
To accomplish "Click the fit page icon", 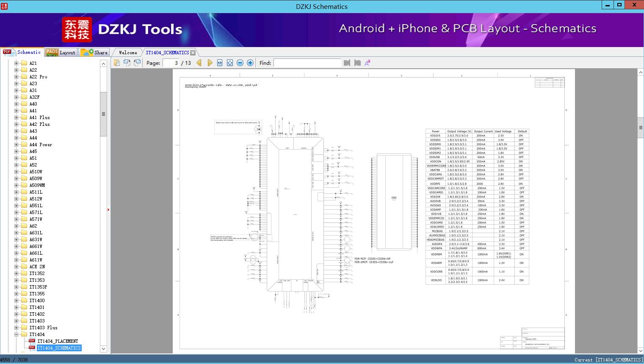I will [x=230, y=63].
